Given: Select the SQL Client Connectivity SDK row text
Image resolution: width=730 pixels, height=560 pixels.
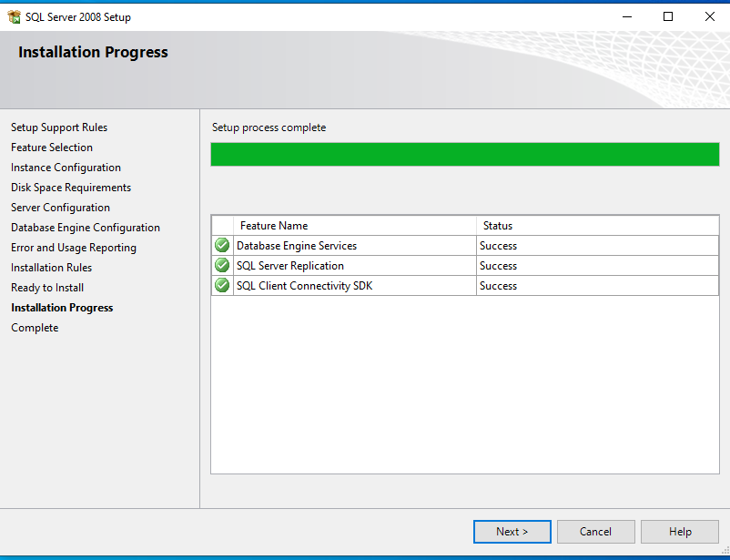Looking at the screenshot, I should tap(305, 286).
